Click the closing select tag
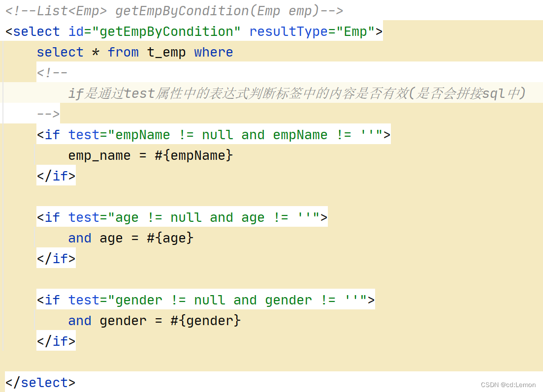Viewport: 543px width, 392px height. pyautogui.click(x=40, y=382)
